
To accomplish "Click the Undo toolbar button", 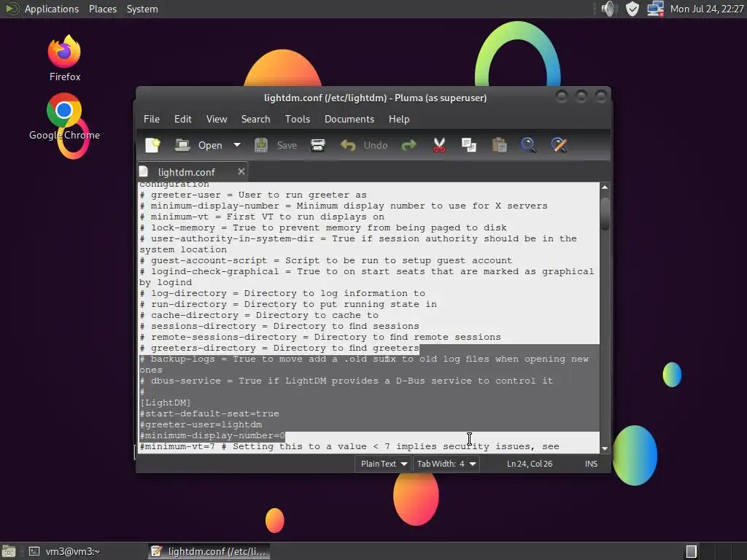I will [364, 145].
